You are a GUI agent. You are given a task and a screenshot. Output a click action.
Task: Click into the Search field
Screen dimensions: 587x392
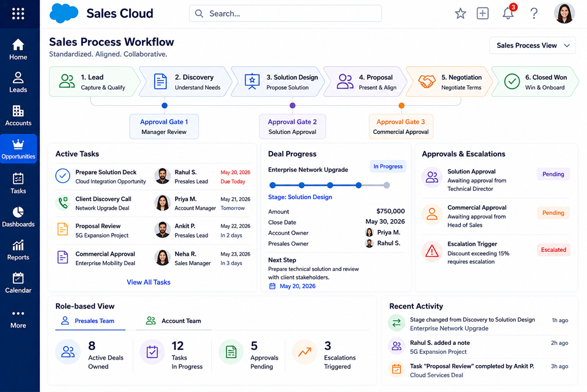click(x=285, y=14)
